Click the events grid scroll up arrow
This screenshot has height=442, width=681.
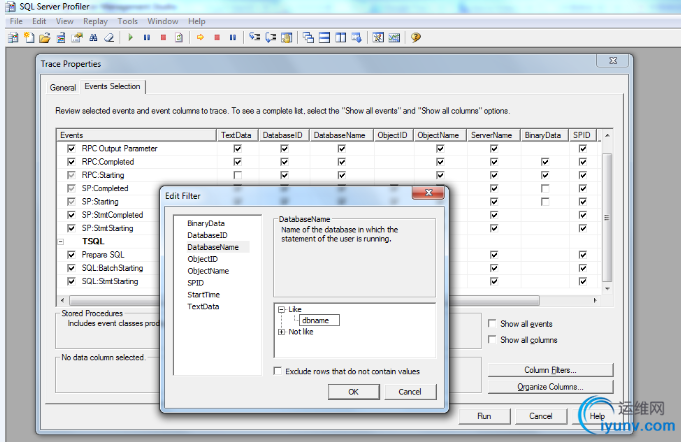click(x=607, y=135)
